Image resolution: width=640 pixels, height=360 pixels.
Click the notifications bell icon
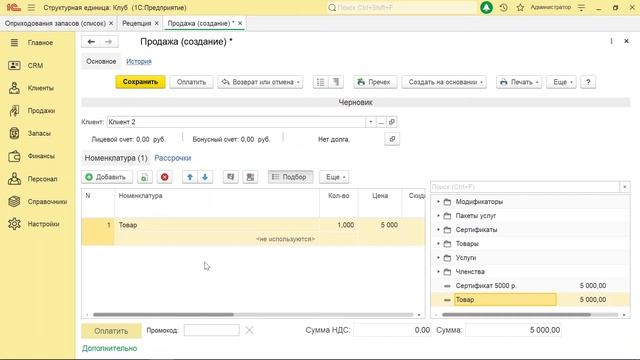(486, 7)
